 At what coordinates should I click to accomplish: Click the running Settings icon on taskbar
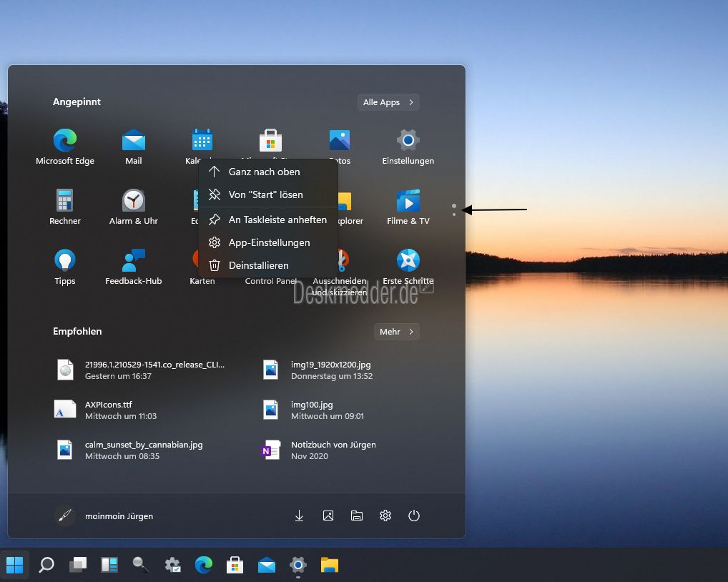point(298,565)
